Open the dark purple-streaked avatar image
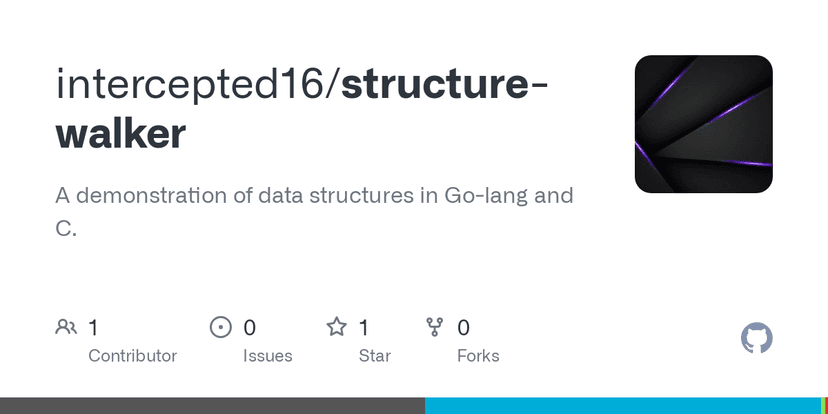The height and width of the screenshot is (414, 828). [703, 124]
